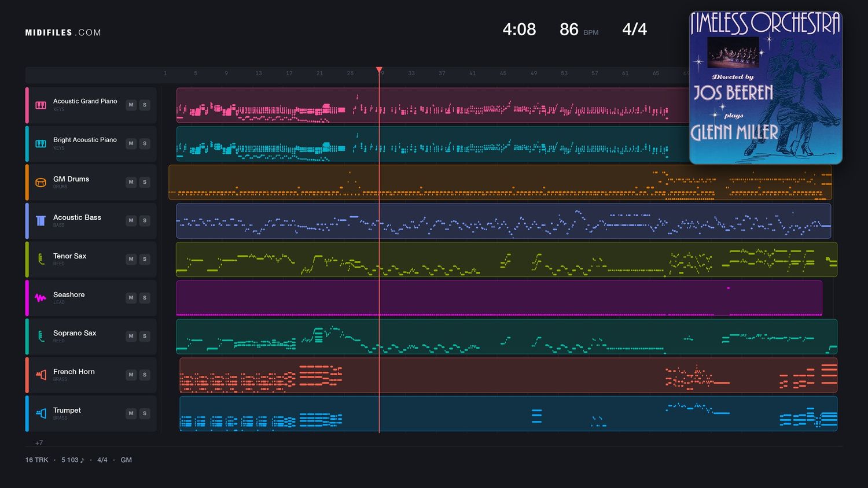This screenshot has height=488, width=868.
Task: Click the "Bright Acoustic Piano" track name
Action: pyautogui.click(x=85, y=140)
